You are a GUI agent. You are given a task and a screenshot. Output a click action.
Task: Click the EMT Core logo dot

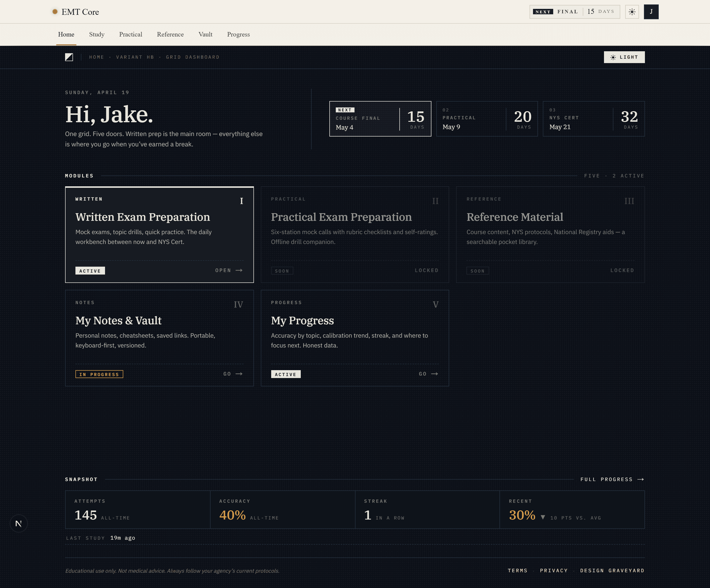click(55, 12)
